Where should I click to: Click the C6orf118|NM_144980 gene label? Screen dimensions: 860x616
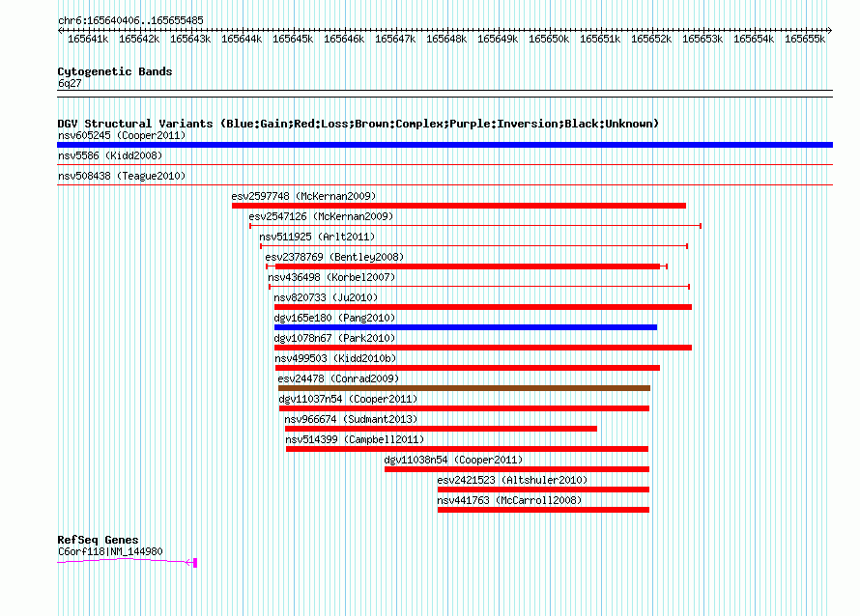(110, 551)
